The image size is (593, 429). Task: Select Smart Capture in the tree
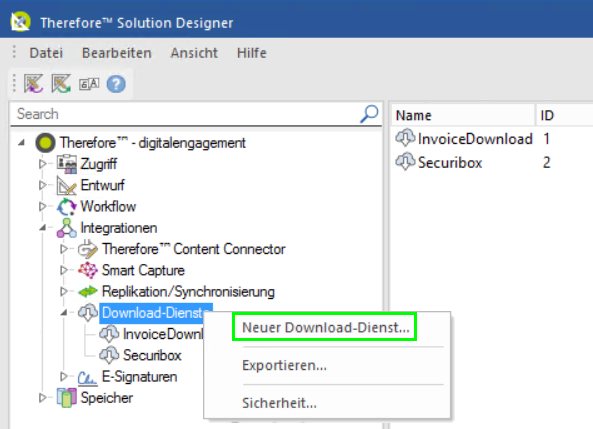click(x=143, y=270)
